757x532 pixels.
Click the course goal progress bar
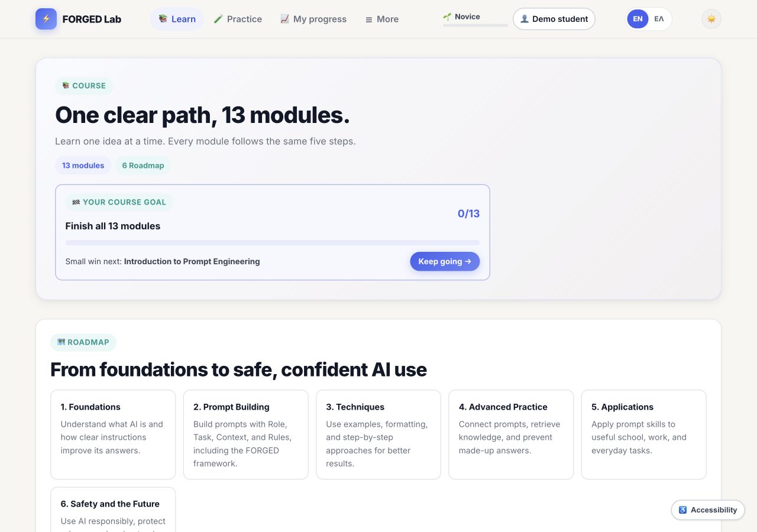click(x=273, y=242)
